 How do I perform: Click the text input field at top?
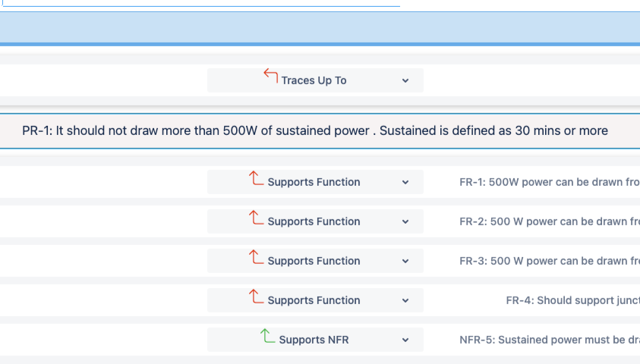point(201,3)
